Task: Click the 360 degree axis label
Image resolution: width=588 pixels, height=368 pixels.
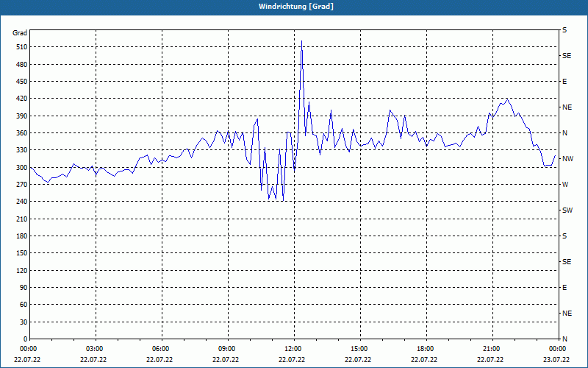Action: click(23, 133)
